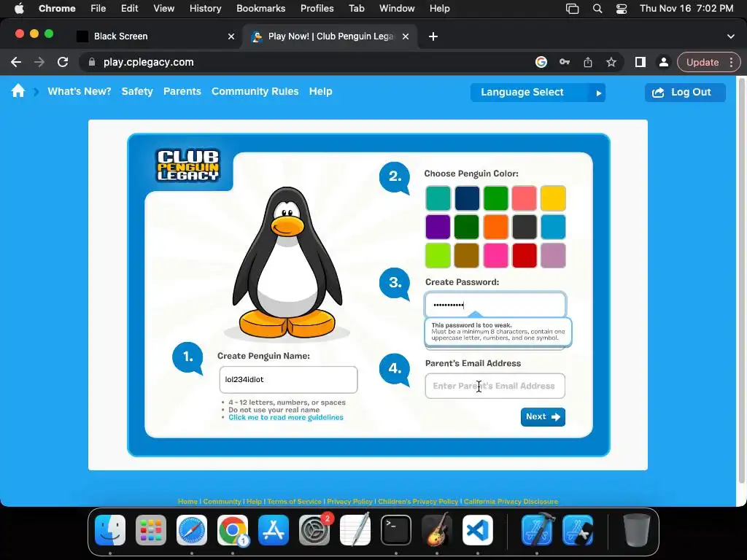Open the Profiles menu

317,9
